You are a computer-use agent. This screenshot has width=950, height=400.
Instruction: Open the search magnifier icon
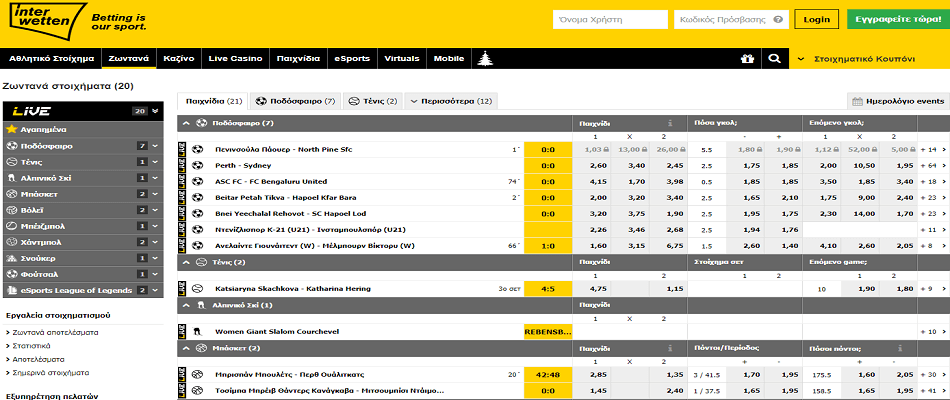(774, 59)
